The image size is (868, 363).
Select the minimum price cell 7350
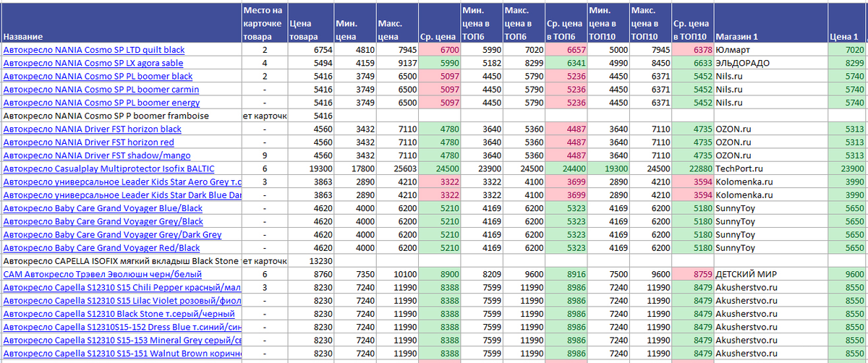click(x=355, y=274)
